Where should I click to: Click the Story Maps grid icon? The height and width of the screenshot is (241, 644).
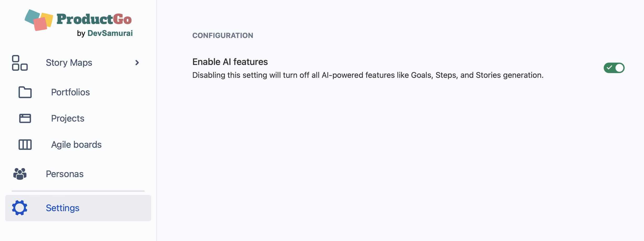tap(20, 63)
